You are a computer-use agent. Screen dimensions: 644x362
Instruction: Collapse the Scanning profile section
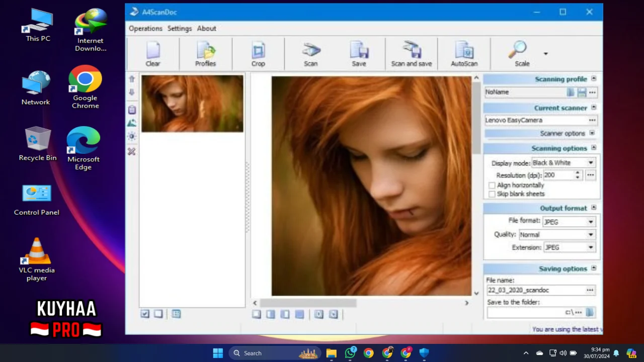point(594,78)
